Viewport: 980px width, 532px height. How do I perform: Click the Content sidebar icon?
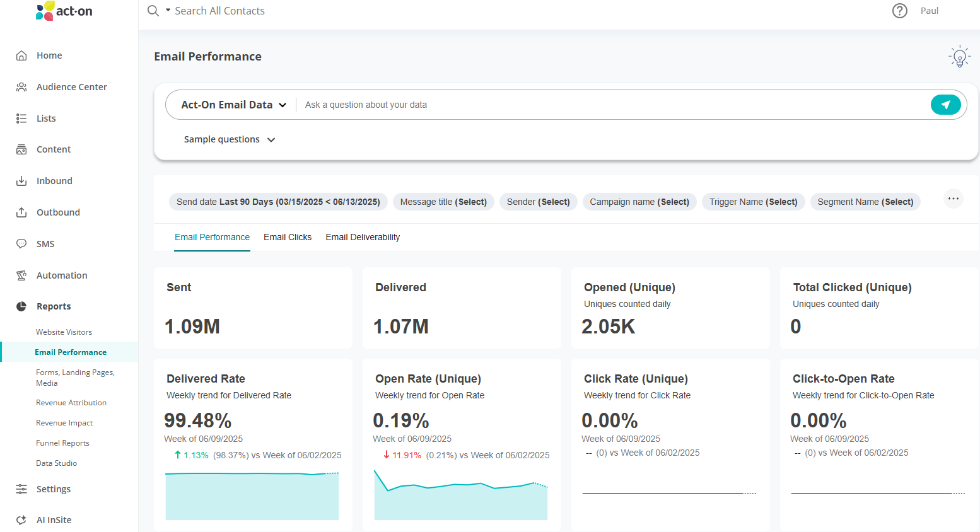pos(21,149)
